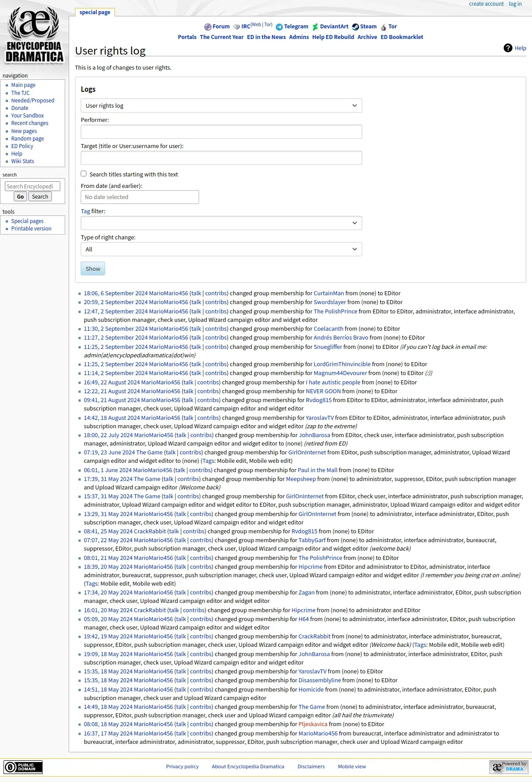Open 'NEVER GOON' user link
The image size is (532, 782).
(323, 391)
